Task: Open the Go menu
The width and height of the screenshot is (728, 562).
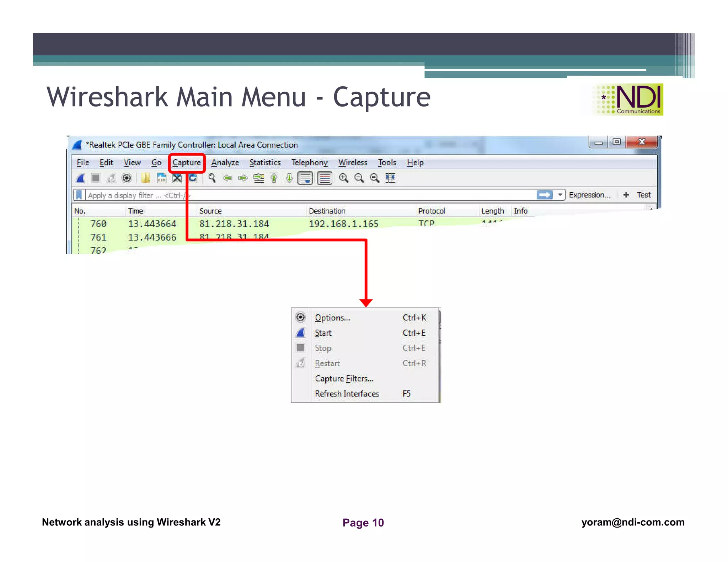Action: [156, 163]
